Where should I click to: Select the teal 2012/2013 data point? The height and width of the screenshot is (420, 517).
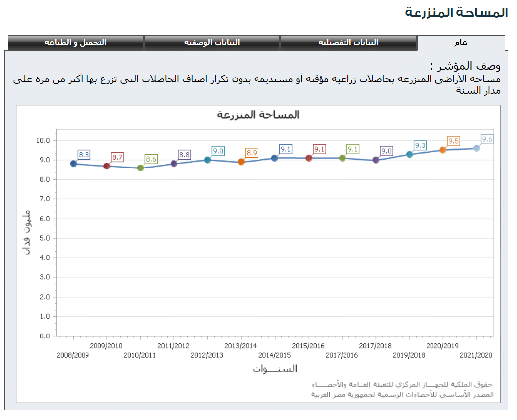pyautogui.click(x=208, y=160)
